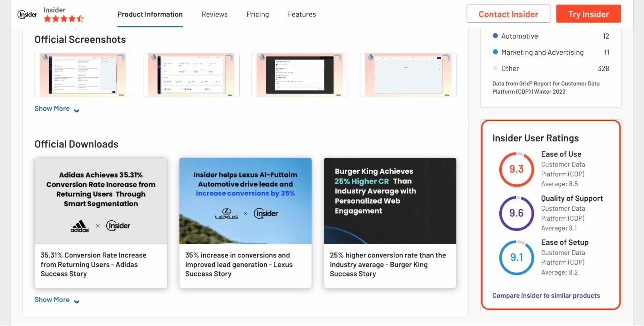Open the first official screenshot thumbnail
Image resolution: width=644 pixels, height=326 pixels.
click(82, 75)
